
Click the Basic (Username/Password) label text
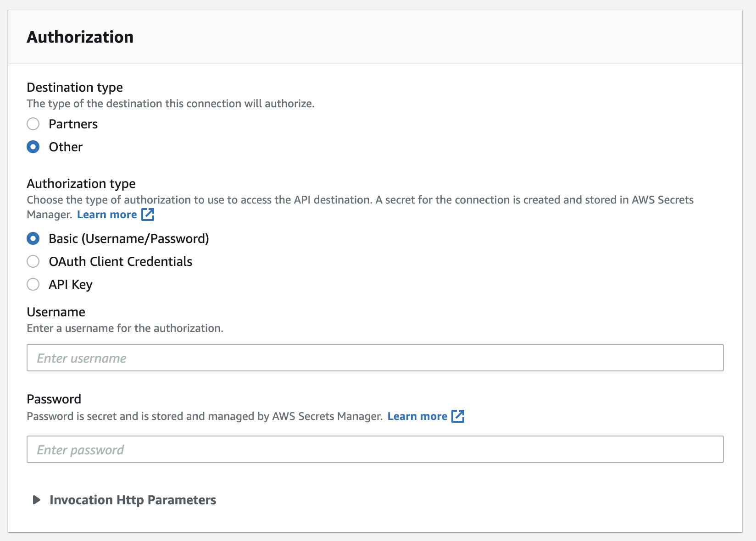(128, 238)
